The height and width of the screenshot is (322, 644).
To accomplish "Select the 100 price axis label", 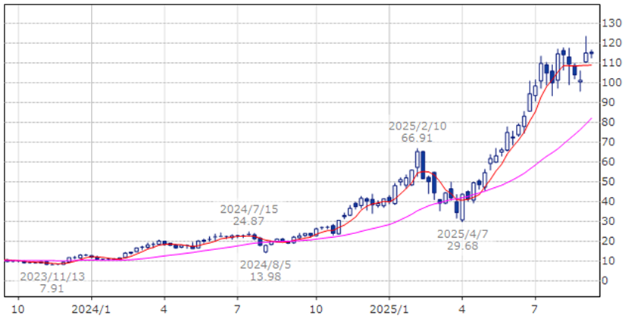I will coord(612,83).
